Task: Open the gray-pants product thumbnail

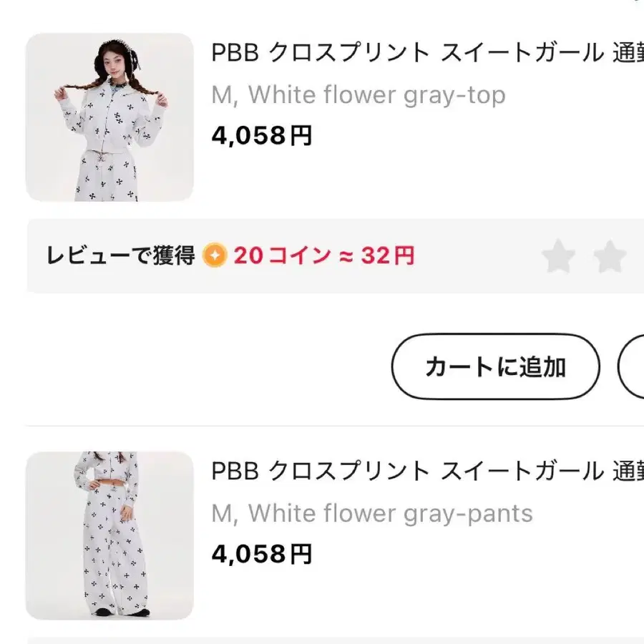Action: coord(109,535)
